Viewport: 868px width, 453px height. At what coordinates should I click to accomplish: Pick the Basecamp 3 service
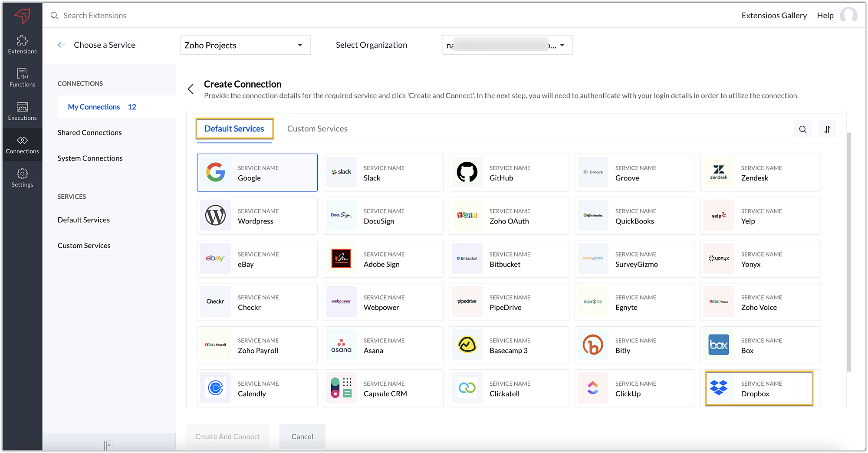(x=509, y=345)
